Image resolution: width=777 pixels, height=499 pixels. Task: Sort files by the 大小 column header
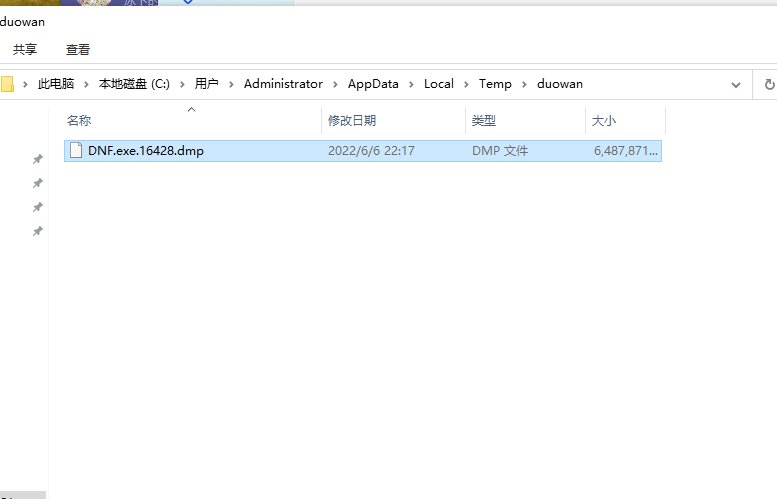604,120
